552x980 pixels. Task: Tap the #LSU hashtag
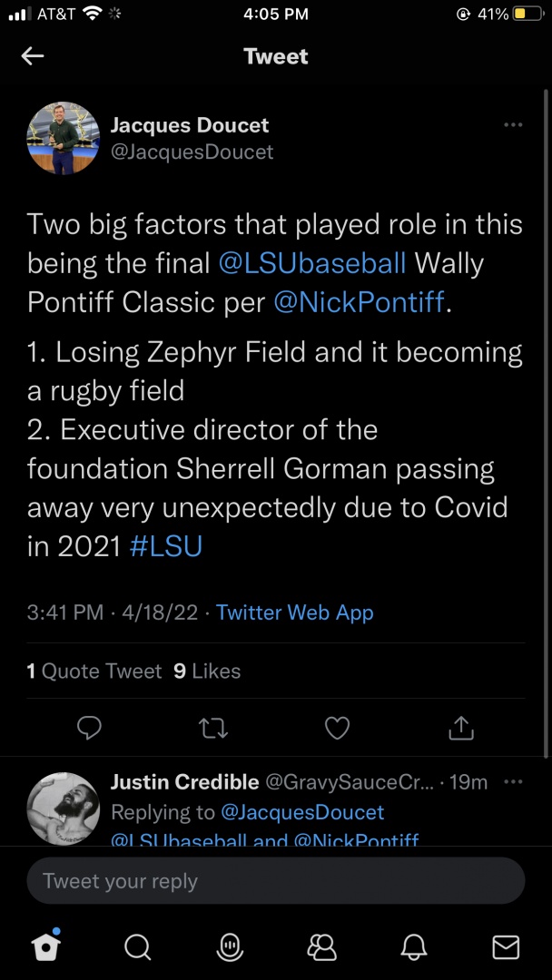tap(166, 546)
